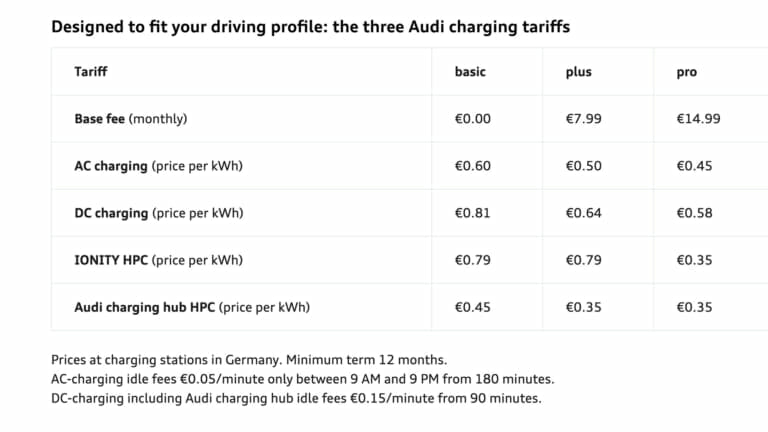Click the €7.99 plus base fee cell
Image resolution: width=768 pixels, height=432 pixels.
point(584,119)
